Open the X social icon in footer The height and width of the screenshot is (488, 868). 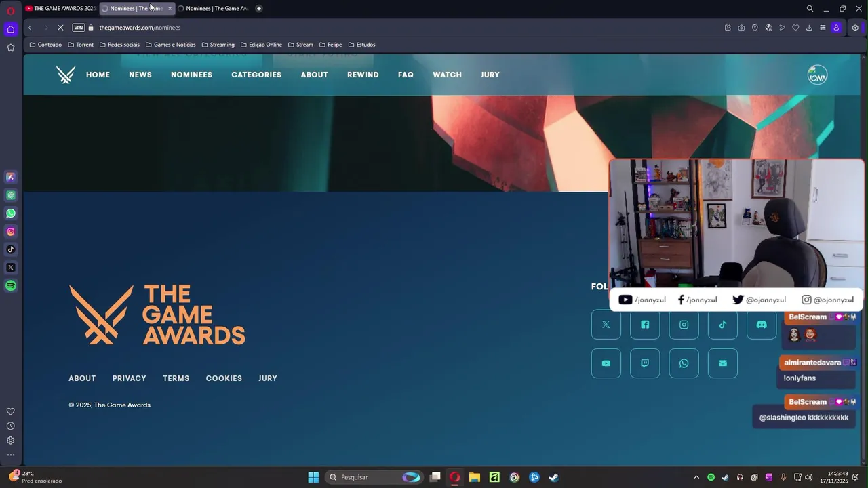coord(606,325)
